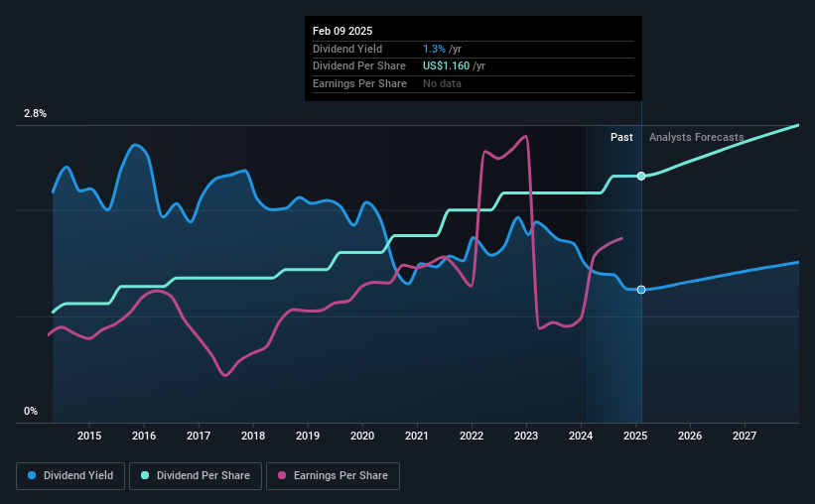The width and height of the screenshot is (815, 504).
Task: Select the 2020 x-axis year label
Action: coord(362,437)
